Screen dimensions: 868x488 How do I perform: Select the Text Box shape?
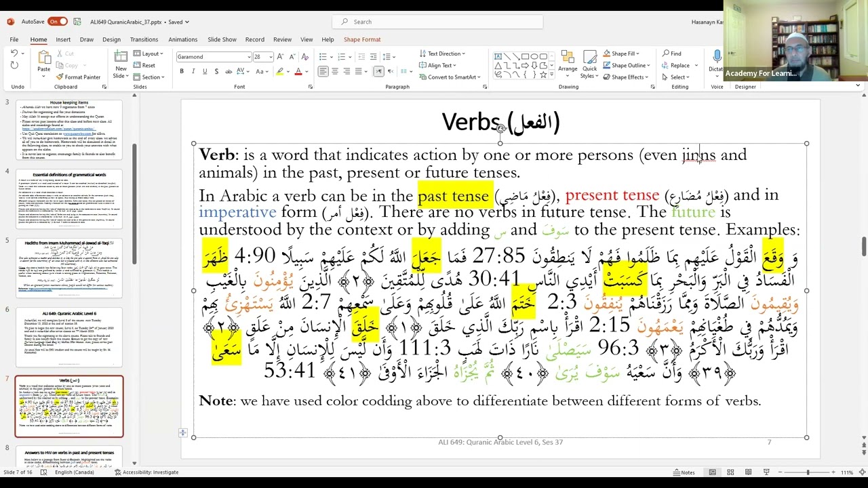pyautogui.click(x=498, y=56)
